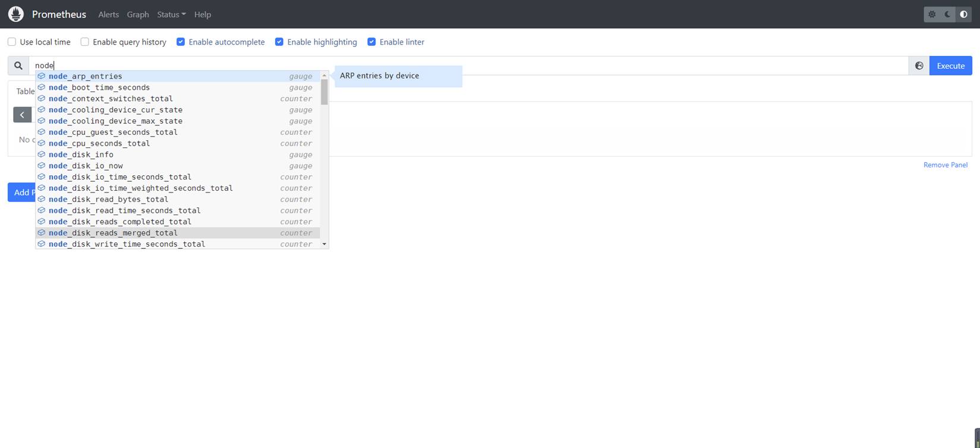Screen dimensions: 980x448
Task: Click the Add Panel button
Action: (x=22, y=193)
